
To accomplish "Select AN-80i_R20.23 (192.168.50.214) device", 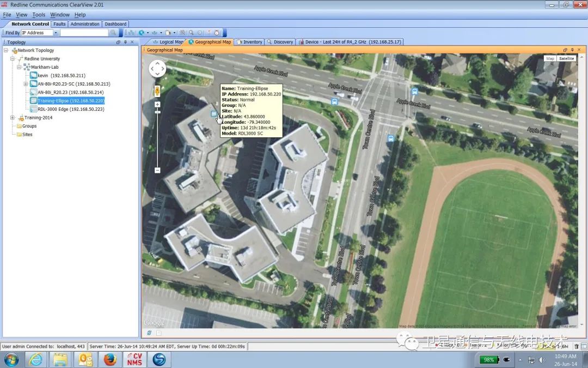I will coord(70,92).
